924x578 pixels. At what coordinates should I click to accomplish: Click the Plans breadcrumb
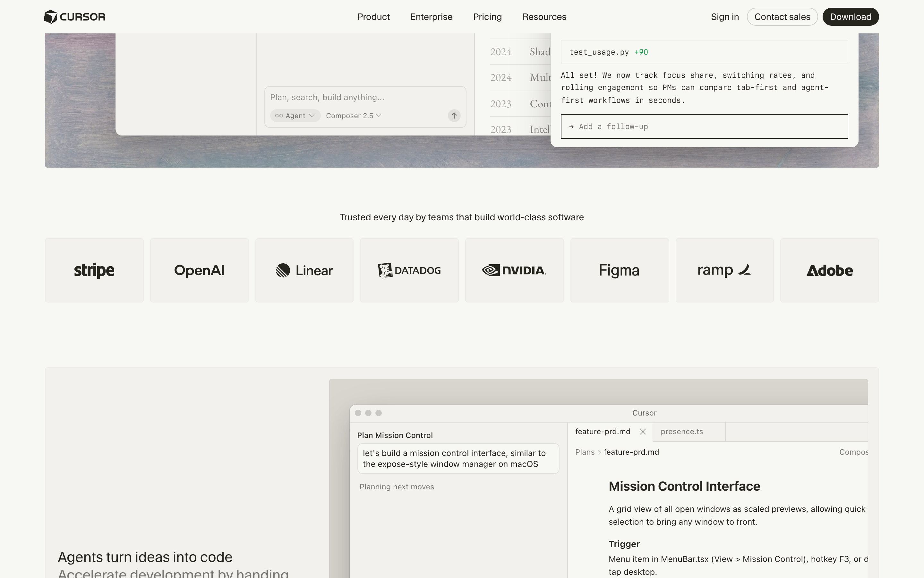[585, 452]
